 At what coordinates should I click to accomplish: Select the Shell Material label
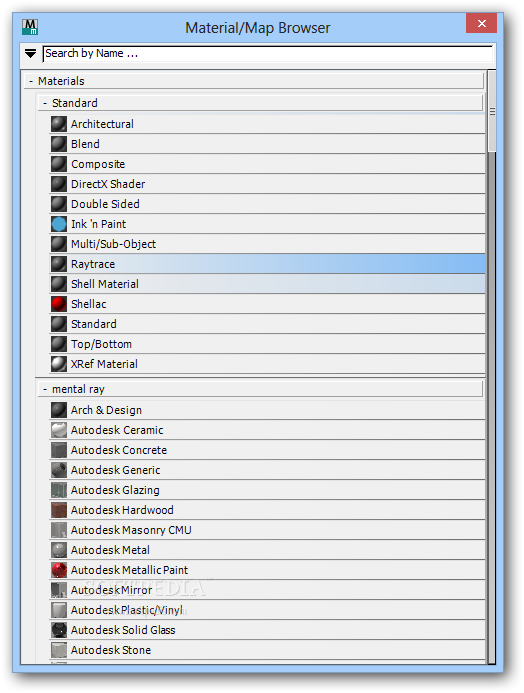[x=105, y=284]
